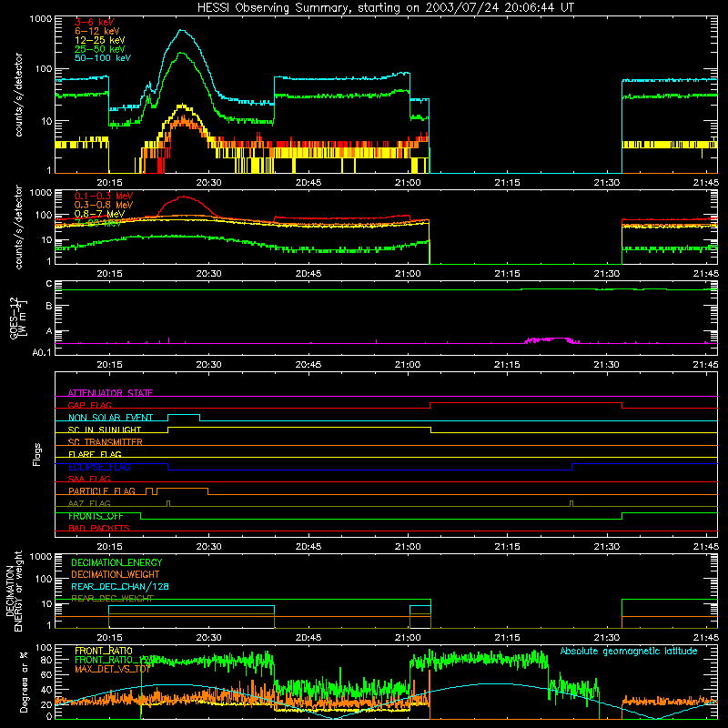The width and height of the screenshot is (728, 728).
Task: Select the PARTICLE_FLAG label
Action: pos(102,491)
